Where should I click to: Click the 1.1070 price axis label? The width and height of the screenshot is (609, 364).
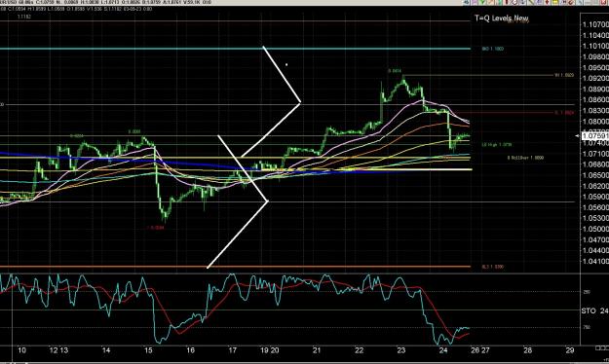595,25
